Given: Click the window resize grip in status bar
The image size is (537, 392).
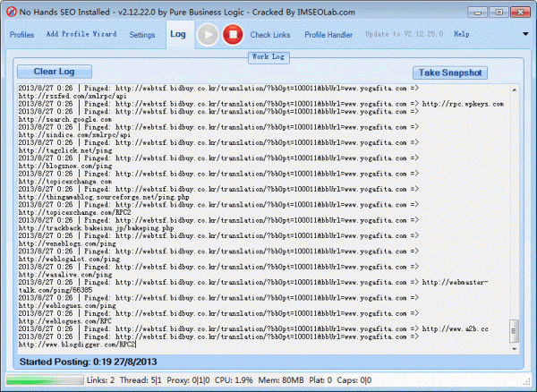Looking at the screenshot, I should [527, 381].
